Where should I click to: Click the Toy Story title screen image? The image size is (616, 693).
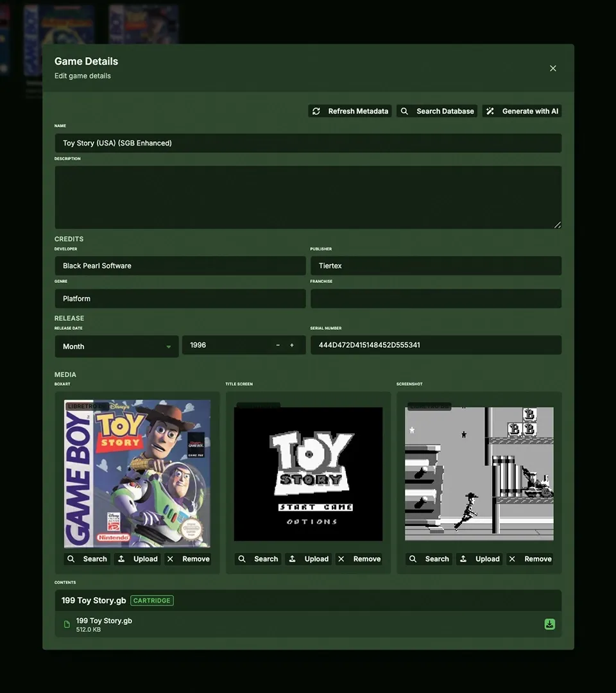pyautogui.click(x=308, y=474)
